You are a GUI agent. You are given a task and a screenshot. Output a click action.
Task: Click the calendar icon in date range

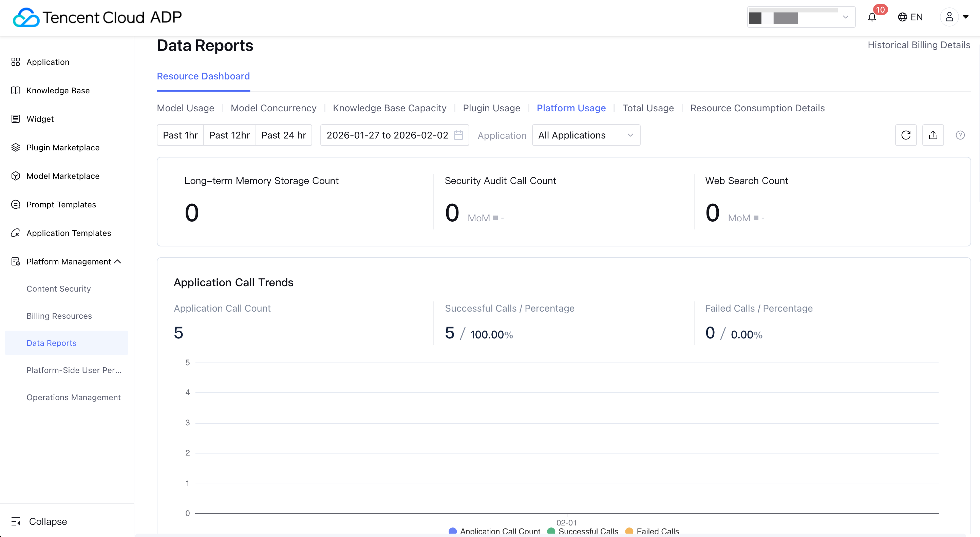[458, 135]
